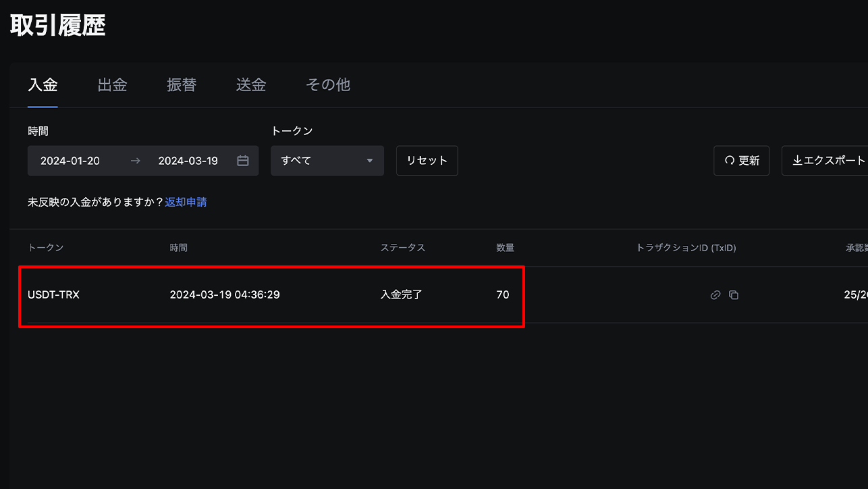
Task: Click the ステータス column header
Action: pyautogui.click(x=403, y=248)
